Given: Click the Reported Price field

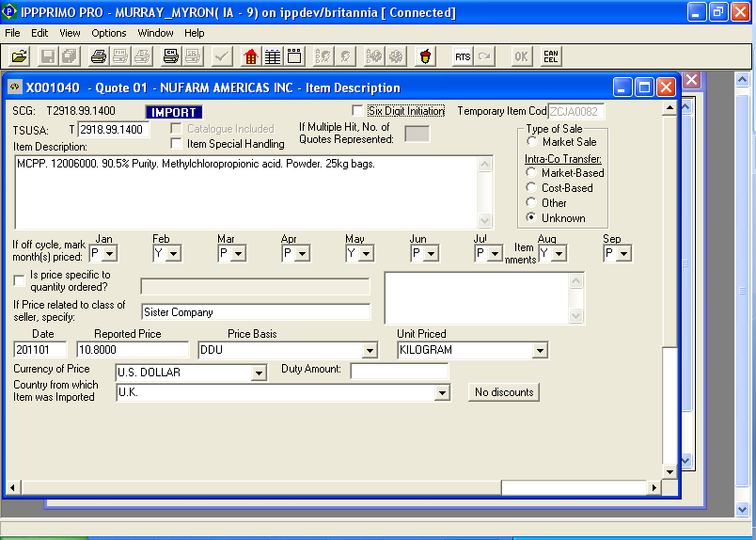Looking at the screenshot, I should coord(133,350).
